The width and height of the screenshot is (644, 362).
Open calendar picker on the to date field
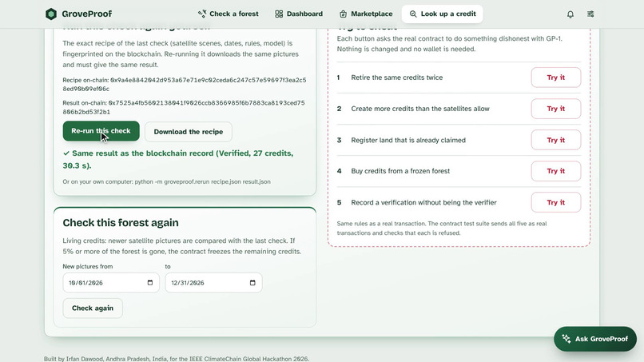pos(252,283)
